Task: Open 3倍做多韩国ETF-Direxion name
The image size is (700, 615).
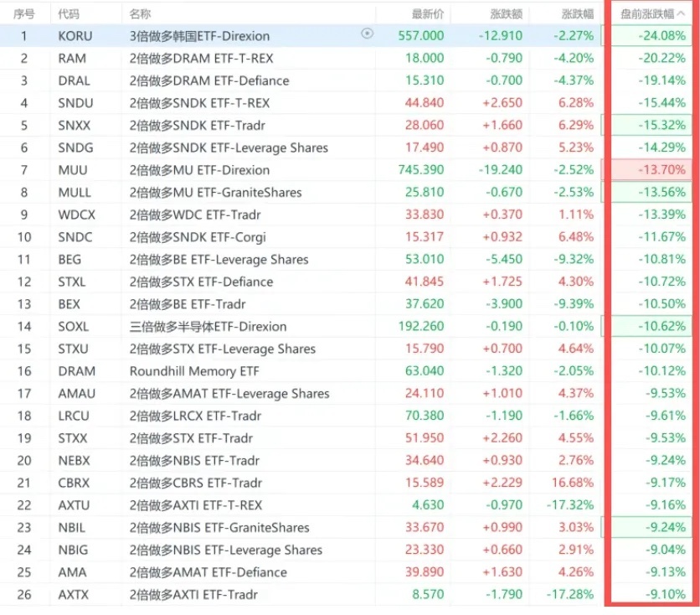Action: click(199, 36)
